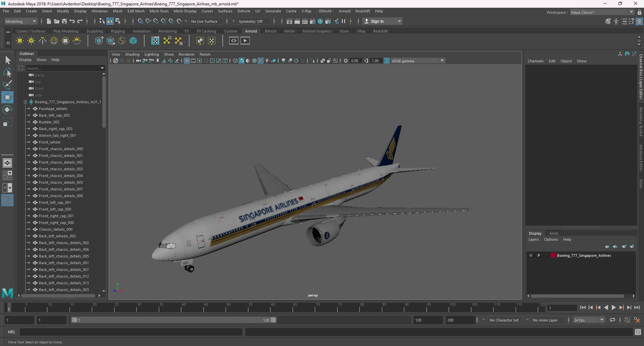Click the Outliner Search field
Screen dimensions: 644x346
(63, 68)
